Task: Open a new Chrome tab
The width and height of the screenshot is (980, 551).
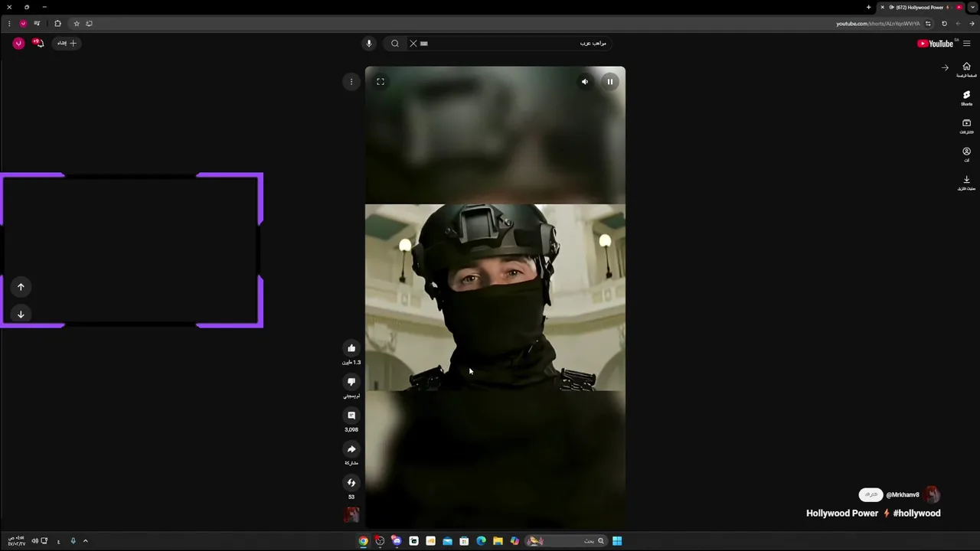Action: 868,7
